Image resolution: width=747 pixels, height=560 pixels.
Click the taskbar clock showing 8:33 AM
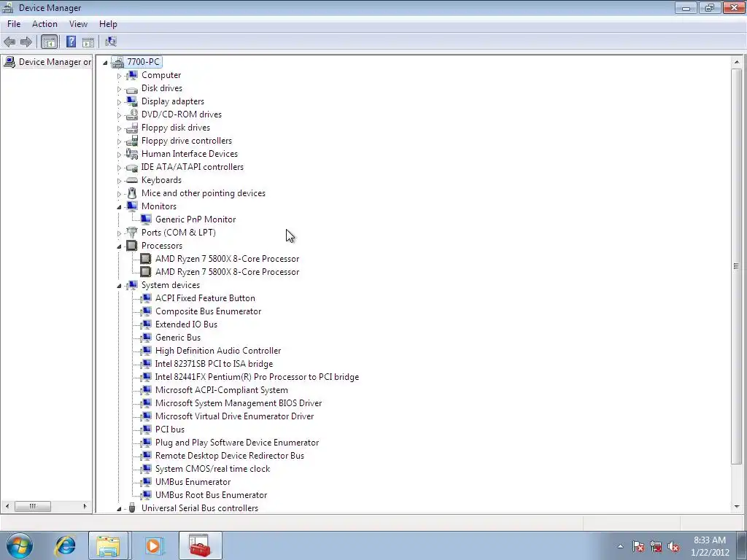pyautogui.click(x=710, y=546)
